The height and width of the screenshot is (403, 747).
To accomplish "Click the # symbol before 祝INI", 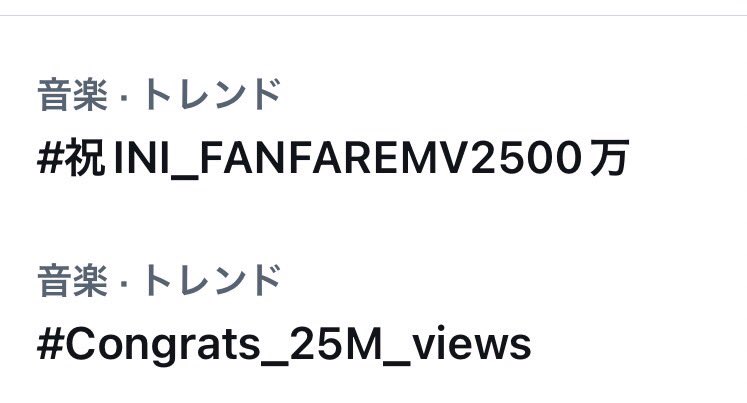I will [50, 158].
